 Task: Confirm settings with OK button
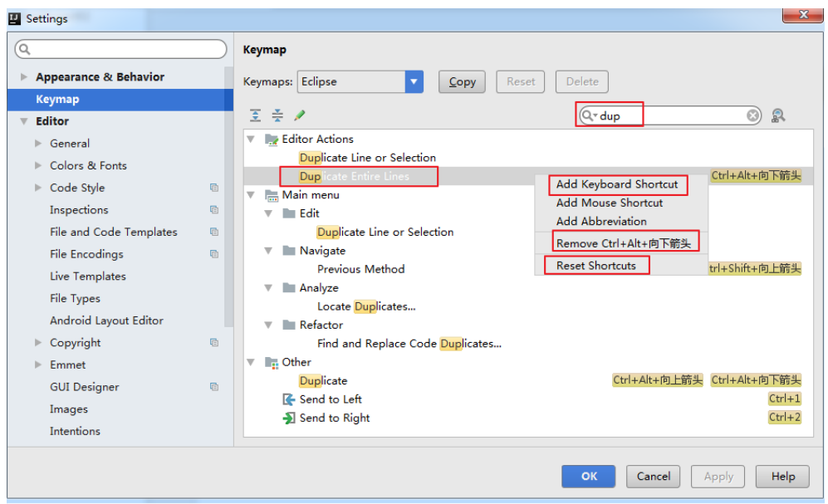(x=589, y=477)
